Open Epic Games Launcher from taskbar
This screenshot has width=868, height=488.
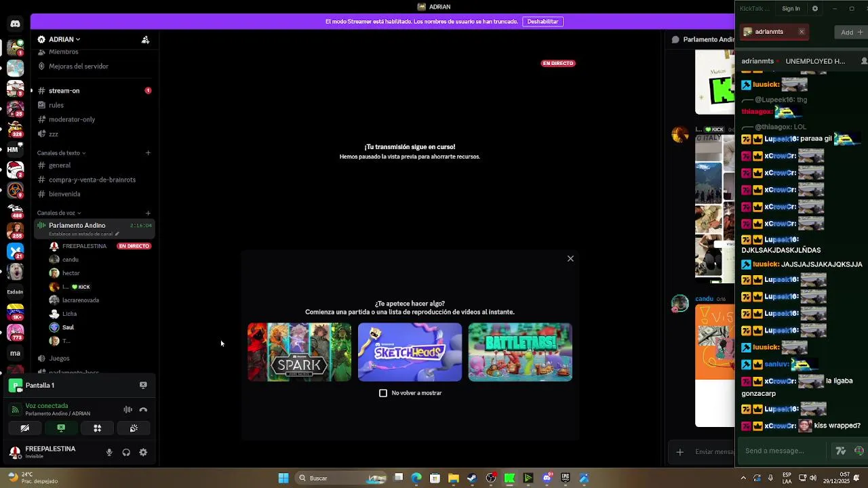coord(566,478)
